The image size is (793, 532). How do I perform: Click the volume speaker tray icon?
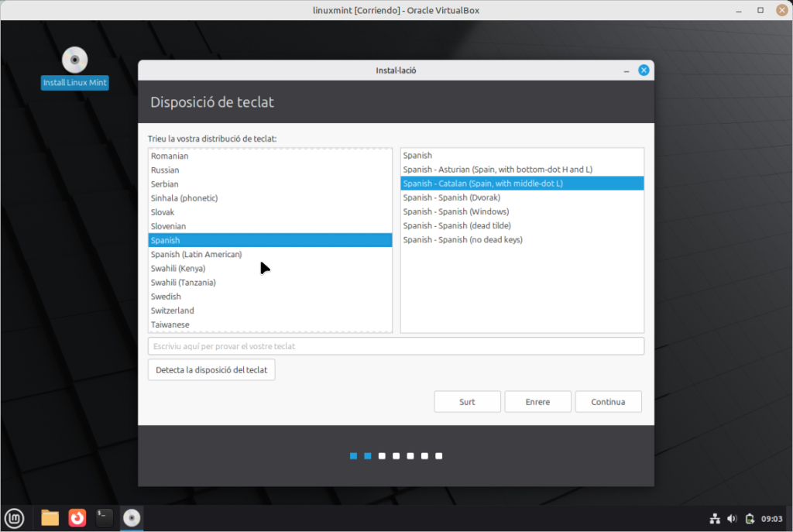click(732, 518)
